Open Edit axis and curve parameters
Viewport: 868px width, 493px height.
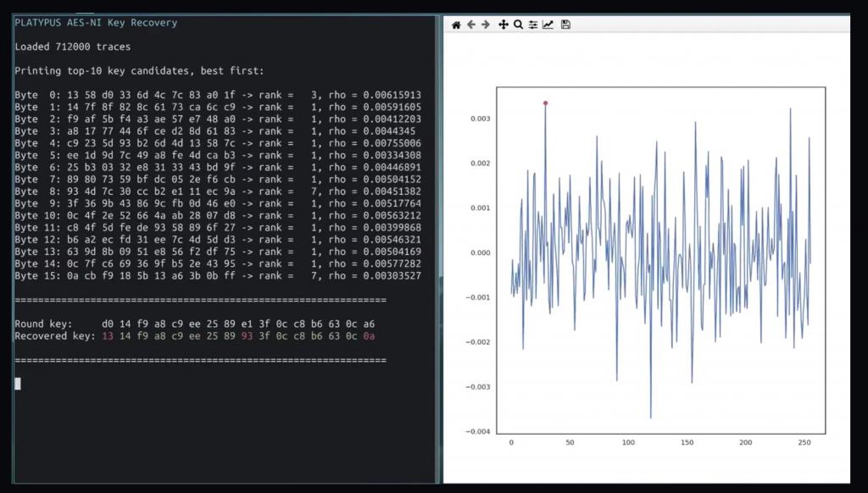click(548, 25)
